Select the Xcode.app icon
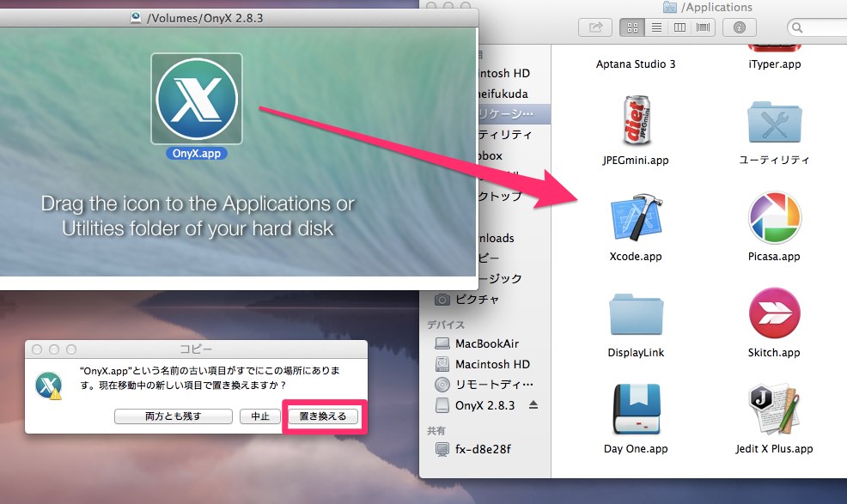Screen dimensions: 847x504 [636, 216]
